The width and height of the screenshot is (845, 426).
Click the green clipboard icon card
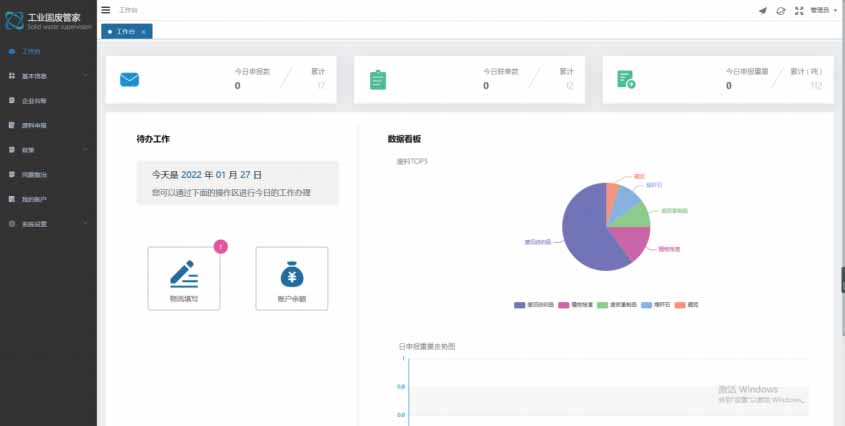[378, 80]
